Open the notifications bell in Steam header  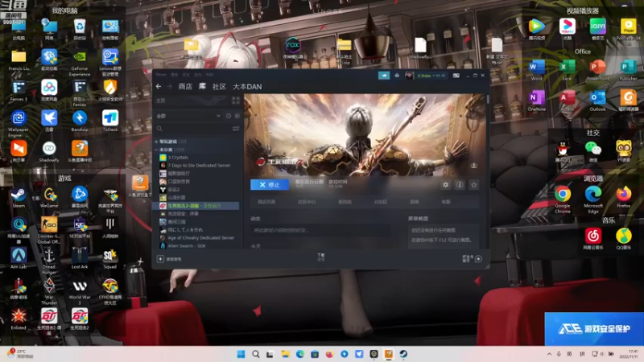coord(397,75)
